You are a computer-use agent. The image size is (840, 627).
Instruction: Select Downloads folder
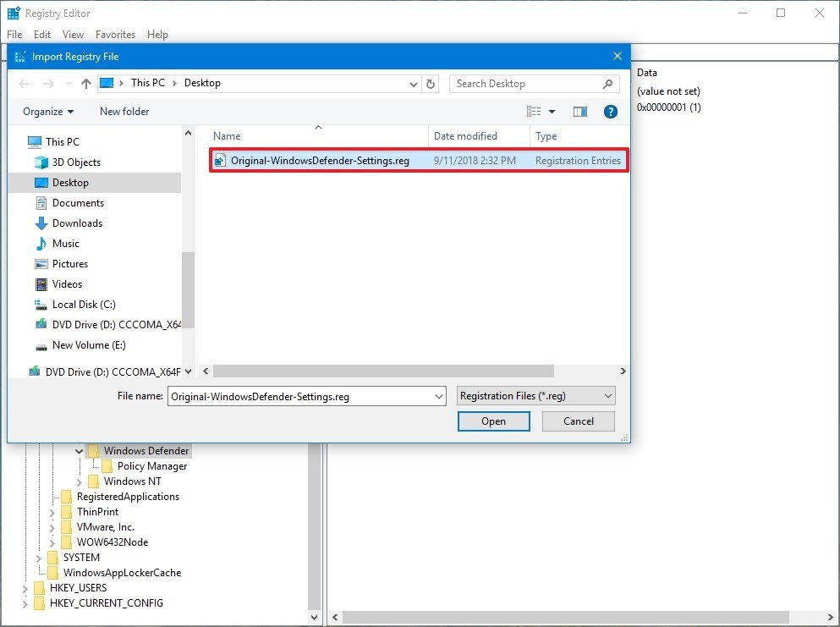77,223
